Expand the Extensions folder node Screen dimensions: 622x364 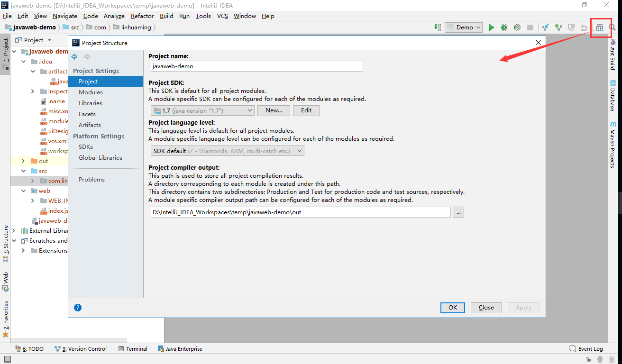23,251
